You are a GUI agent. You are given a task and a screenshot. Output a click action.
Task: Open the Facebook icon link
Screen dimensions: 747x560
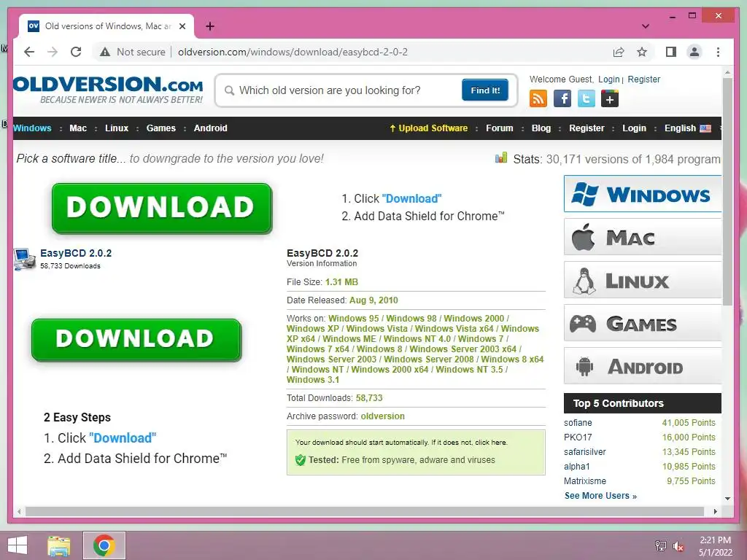562,99
